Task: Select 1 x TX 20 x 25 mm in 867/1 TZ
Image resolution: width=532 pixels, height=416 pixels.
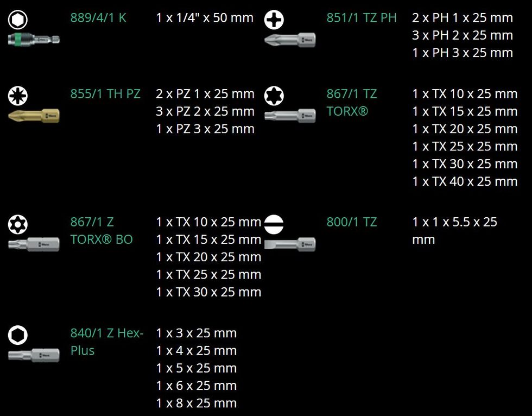Action: [465, 129]
